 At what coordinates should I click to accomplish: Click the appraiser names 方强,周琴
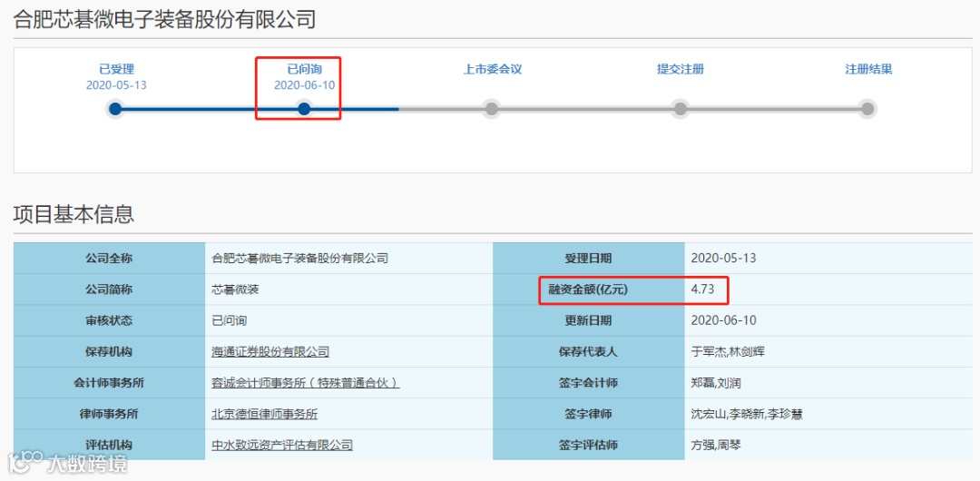click(716, 446)
